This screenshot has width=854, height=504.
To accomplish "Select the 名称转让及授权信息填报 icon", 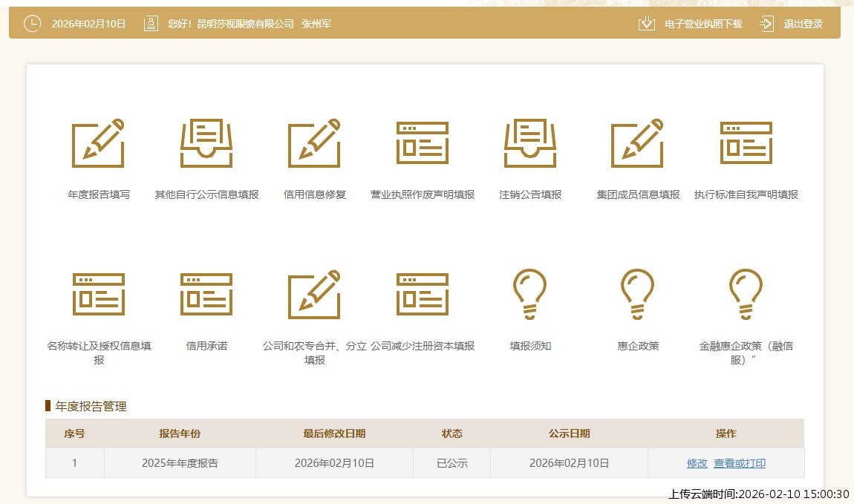I will [98, 295].
